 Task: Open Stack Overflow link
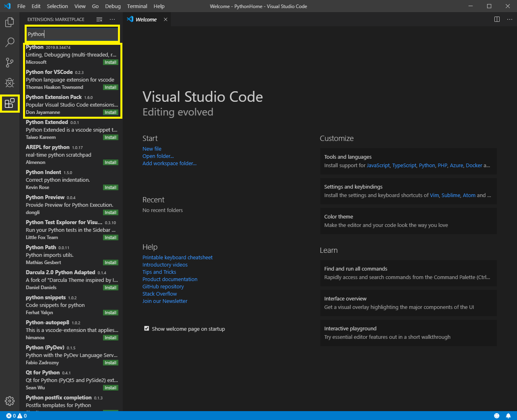(160, 294)
